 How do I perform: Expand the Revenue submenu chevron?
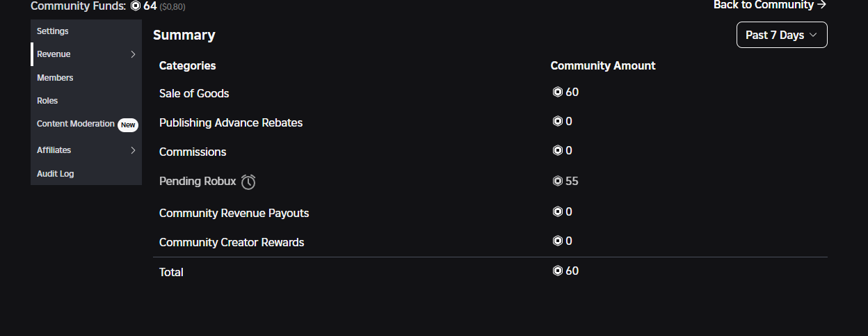pos(133,54)
